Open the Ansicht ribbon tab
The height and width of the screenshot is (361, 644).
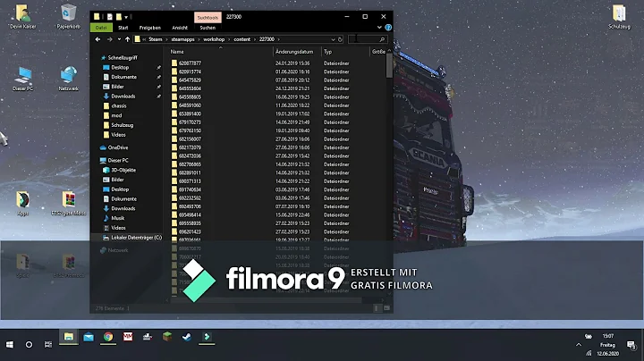[x=180, y=28]
